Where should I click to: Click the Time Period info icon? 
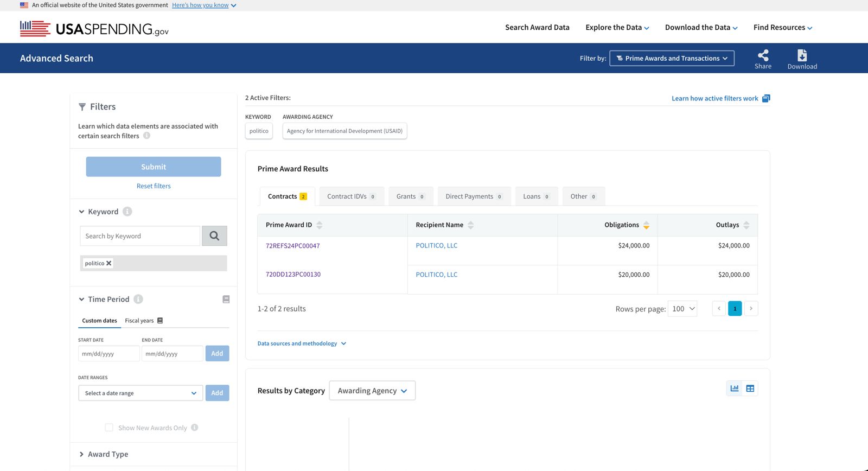(x=138, y=299)
